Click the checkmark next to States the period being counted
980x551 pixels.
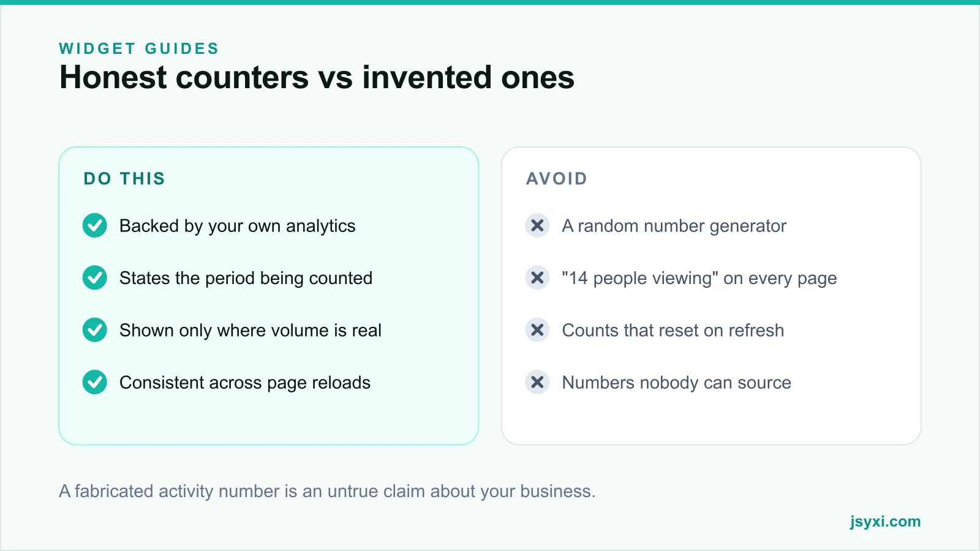click(x=95, y=278)
